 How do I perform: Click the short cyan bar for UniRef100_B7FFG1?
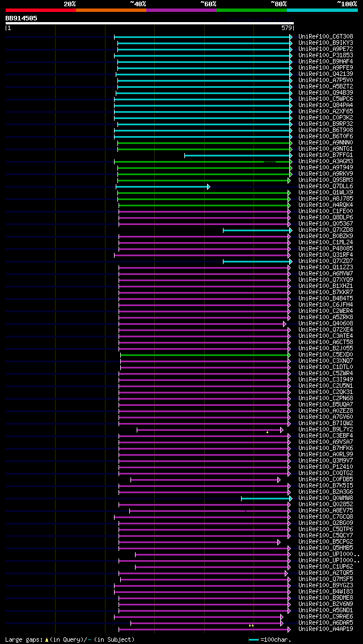pos(238,155)
